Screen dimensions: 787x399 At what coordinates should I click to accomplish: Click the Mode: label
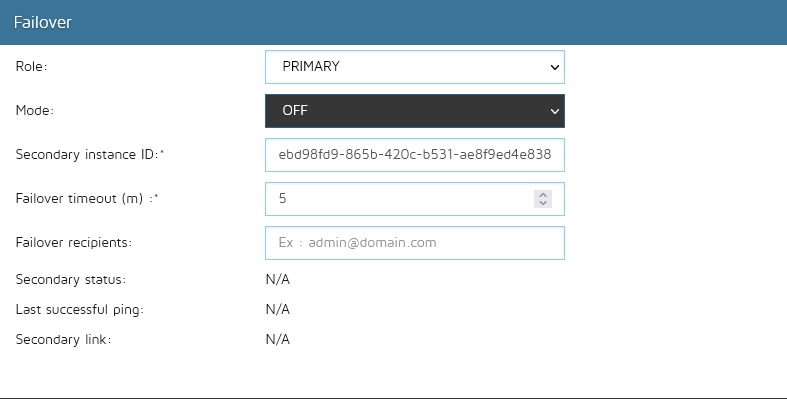coord(35,110)
